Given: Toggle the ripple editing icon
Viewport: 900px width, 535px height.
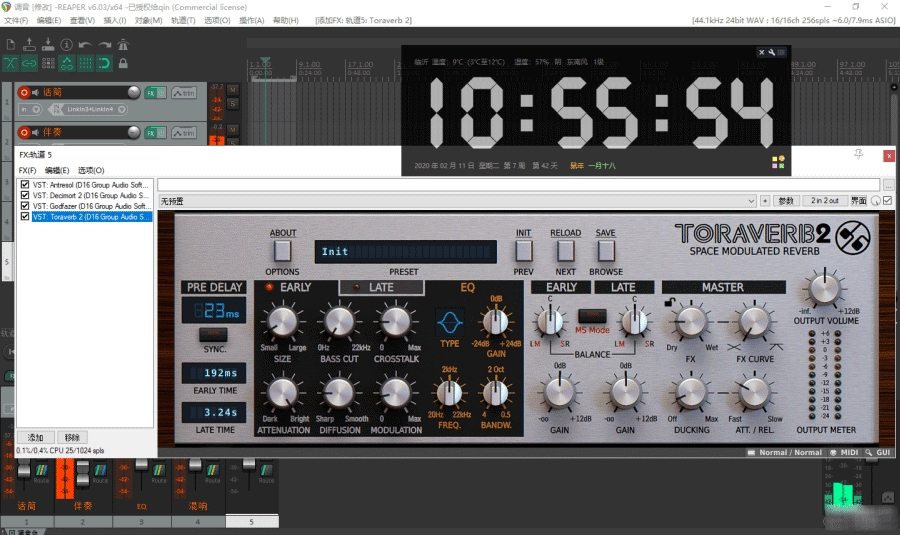Looking at the screenshot, I should [x=48, y=63].
